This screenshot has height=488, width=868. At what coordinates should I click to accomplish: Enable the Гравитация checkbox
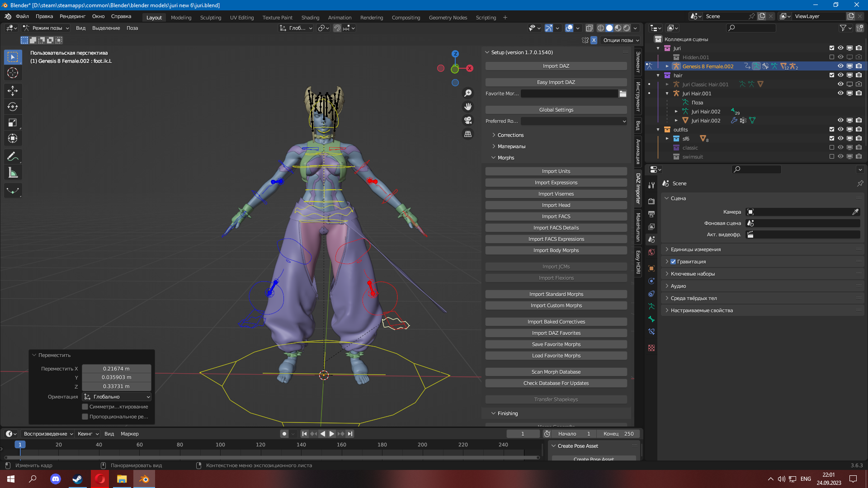pos(673,262)
